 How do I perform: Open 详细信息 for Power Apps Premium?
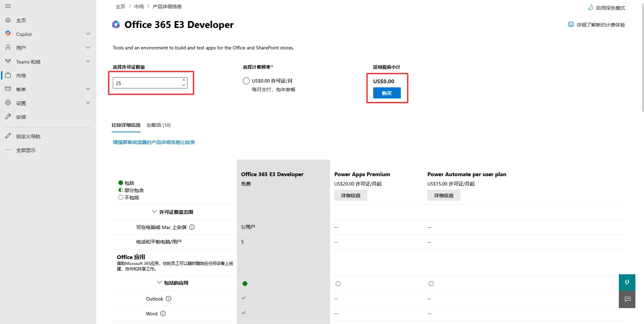350,195
